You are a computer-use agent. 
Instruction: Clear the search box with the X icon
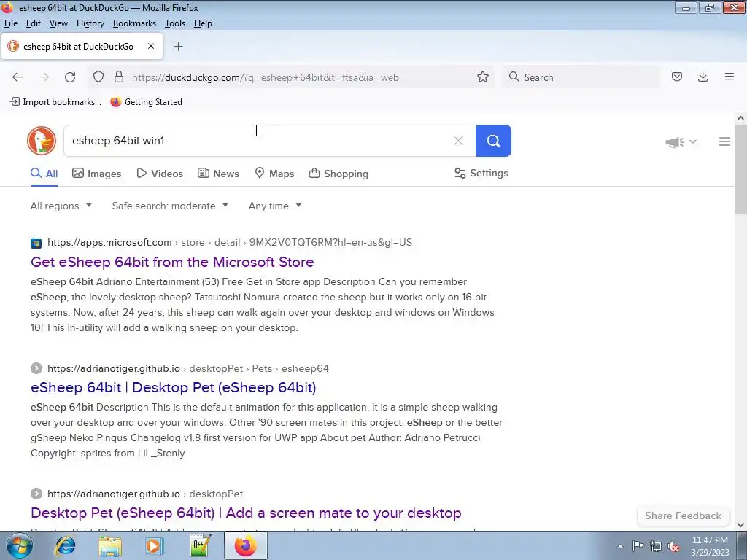[458, 141]
